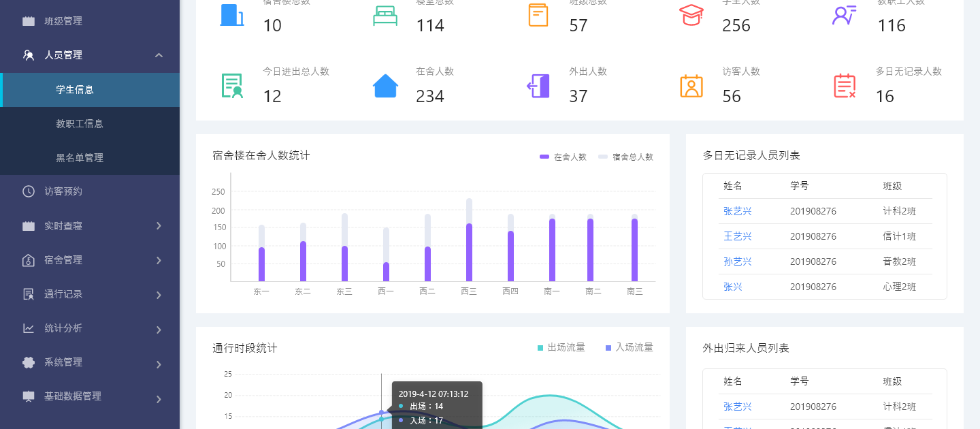Expand the 系统管理 submenu arrow
The image size is (980, 429).
pos(159,364)
